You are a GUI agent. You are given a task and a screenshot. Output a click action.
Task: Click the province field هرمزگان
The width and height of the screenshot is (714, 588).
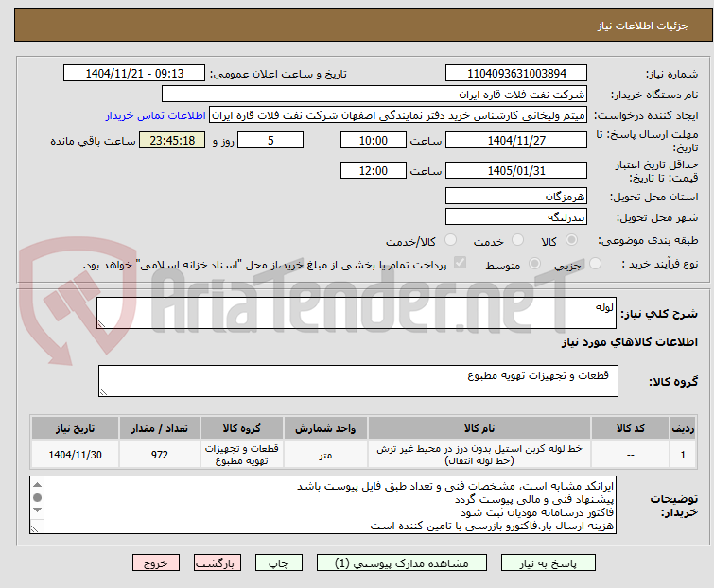point(516,196)
